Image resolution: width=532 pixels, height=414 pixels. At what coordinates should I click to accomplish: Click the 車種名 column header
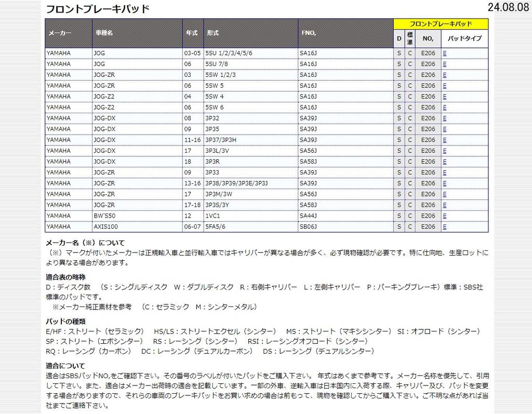(x=104, y=33)
